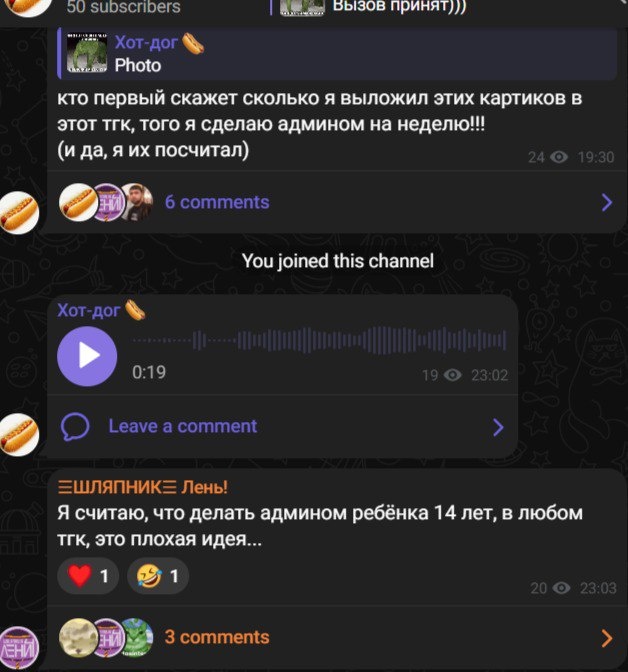Seek within the voice message waveform
The height and width of the screenshot is (672, 628).
coord(320,340)
